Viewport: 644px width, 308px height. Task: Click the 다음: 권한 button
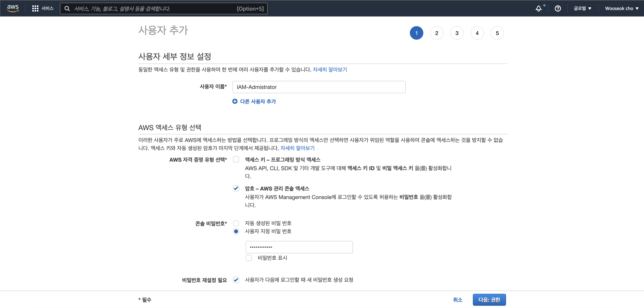[x=489, y=300]
